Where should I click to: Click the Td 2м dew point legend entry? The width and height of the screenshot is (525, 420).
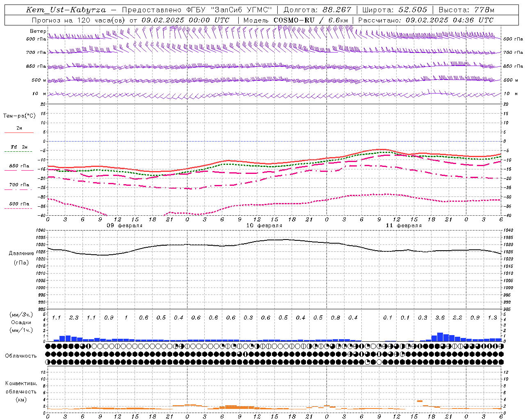(x=19, y=147)
